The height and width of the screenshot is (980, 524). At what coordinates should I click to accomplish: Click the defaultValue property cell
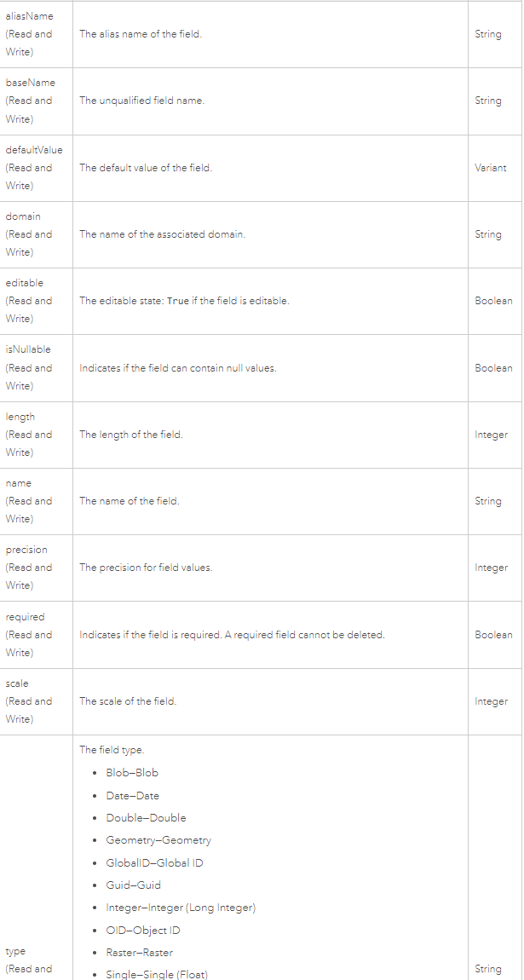pos(34,168)
